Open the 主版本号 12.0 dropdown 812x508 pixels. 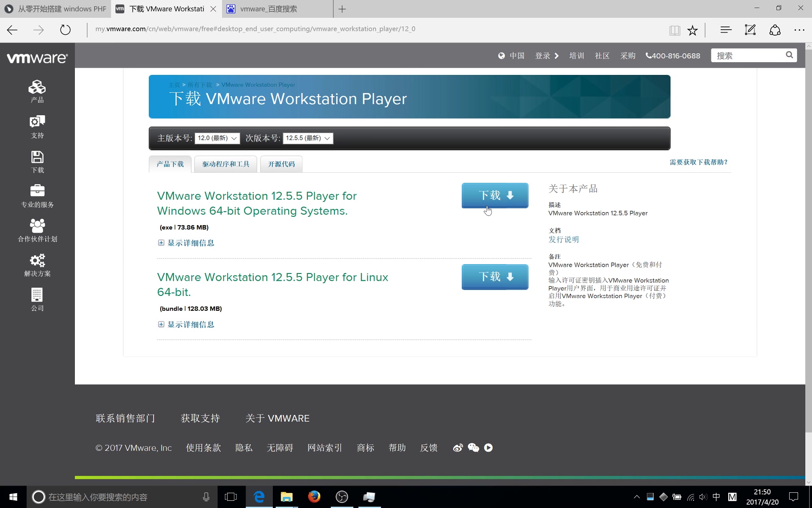(x=217, y=138)
